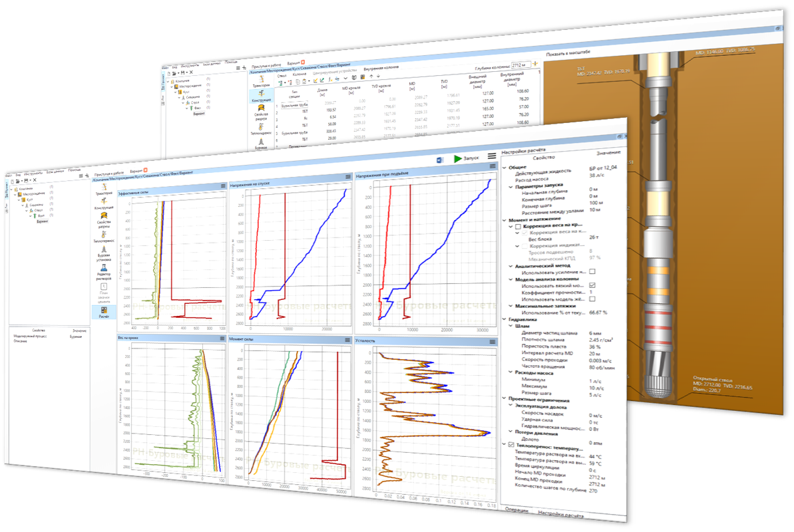Click plus icon above front project tree
794x532 pixels.
click(x=87, y=175)
